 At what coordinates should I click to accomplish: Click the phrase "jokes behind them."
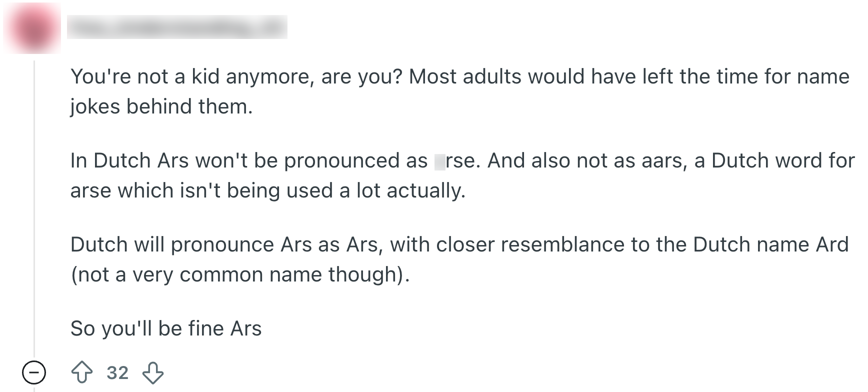click(161, 106)
